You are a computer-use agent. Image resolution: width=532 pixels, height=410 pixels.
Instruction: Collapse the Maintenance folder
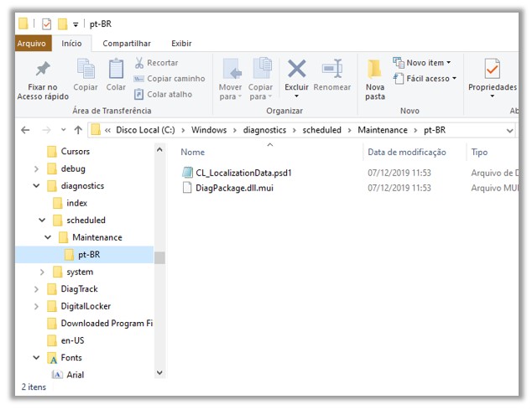[48, 237]
